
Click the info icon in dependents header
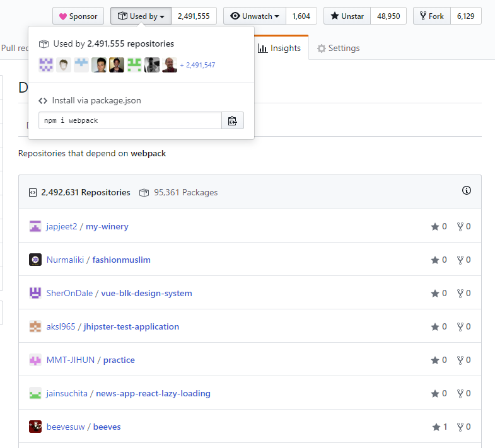pos(467,190)
